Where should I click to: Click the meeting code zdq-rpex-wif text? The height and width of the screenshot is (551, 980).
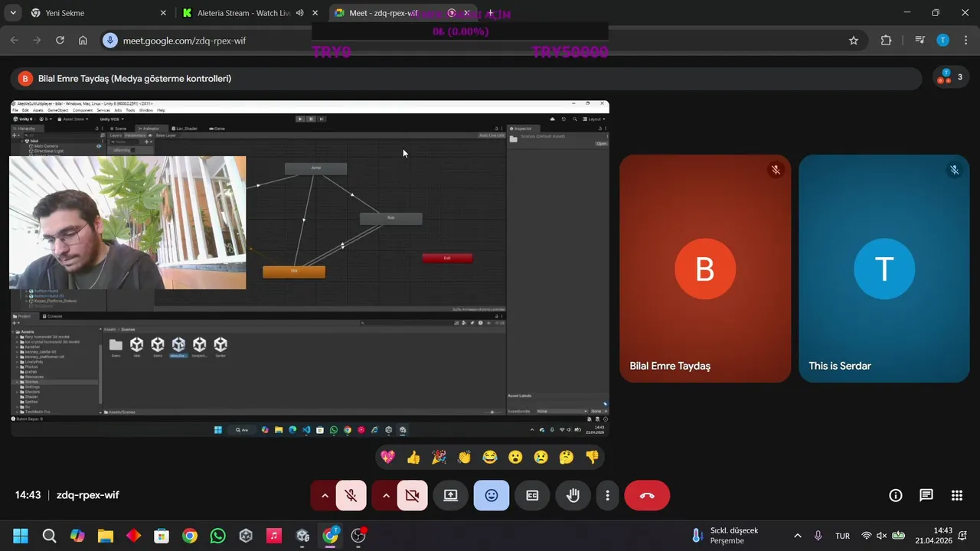coord(87,495)
